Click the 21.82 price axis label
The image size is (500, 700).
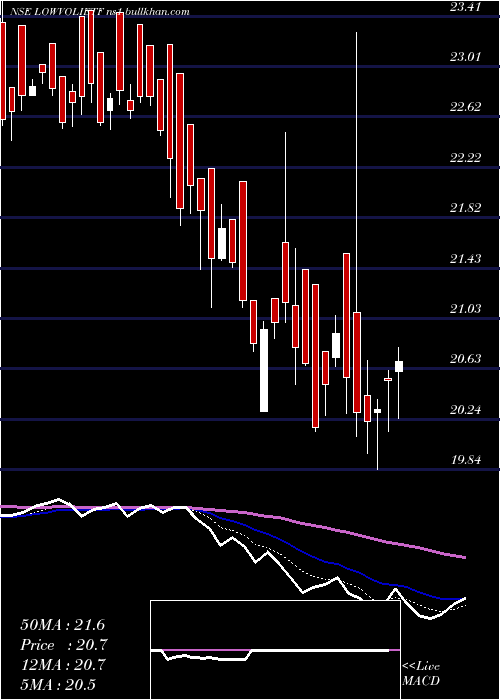point(465,208)
